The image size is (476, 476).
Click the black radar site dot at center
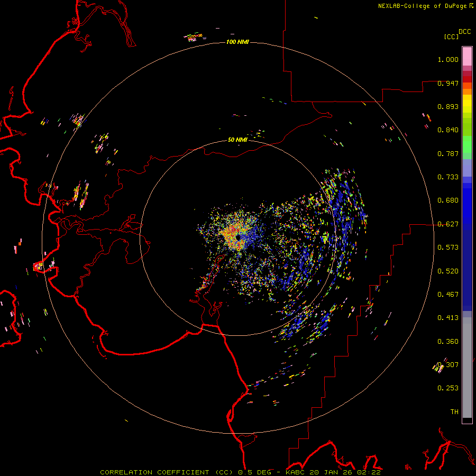239,237
